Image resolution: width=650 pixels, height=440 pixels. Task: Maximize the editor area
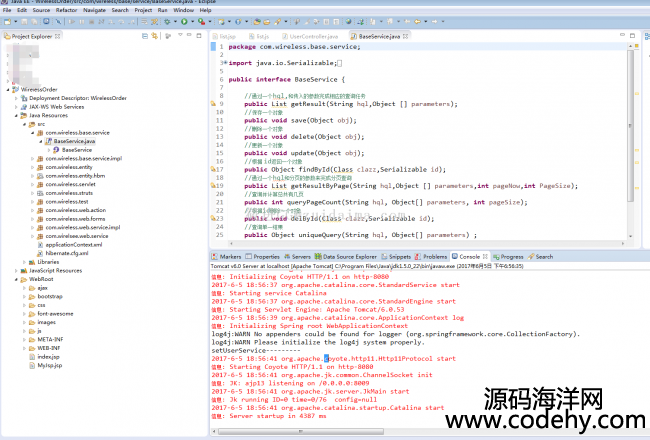point(632,36)
